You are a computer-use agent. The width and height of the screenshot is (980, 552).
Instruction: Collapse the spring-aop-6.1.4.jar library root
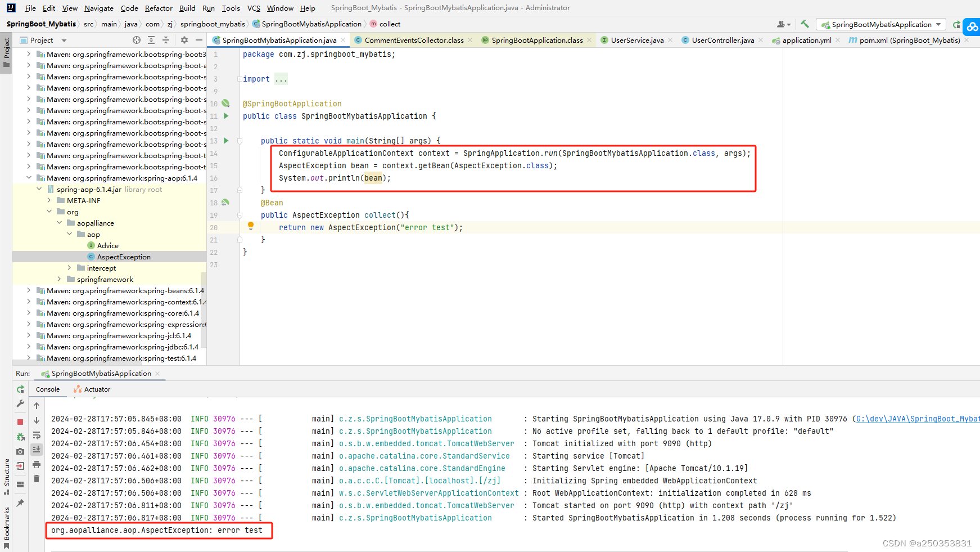pos(39,189)
